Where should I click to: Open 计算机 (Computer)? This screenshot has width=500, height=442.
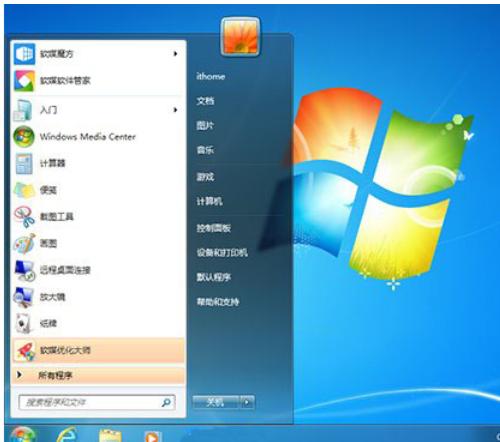[x=209, y=201]
